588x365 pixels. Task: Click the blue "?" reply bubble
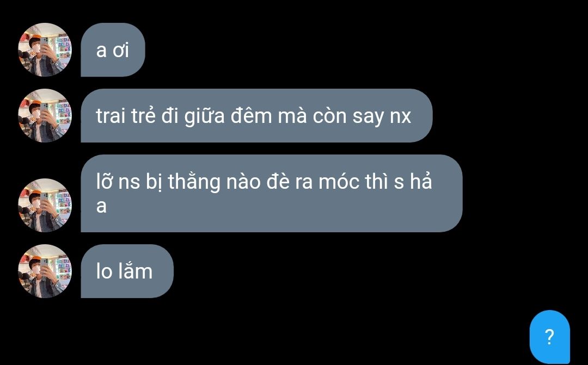click(550, 337)
